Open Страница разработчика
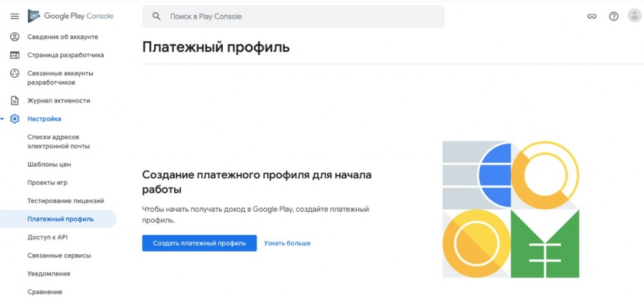Image resolution: width=644 pixels, height=298 pixels. coord(66,55)
